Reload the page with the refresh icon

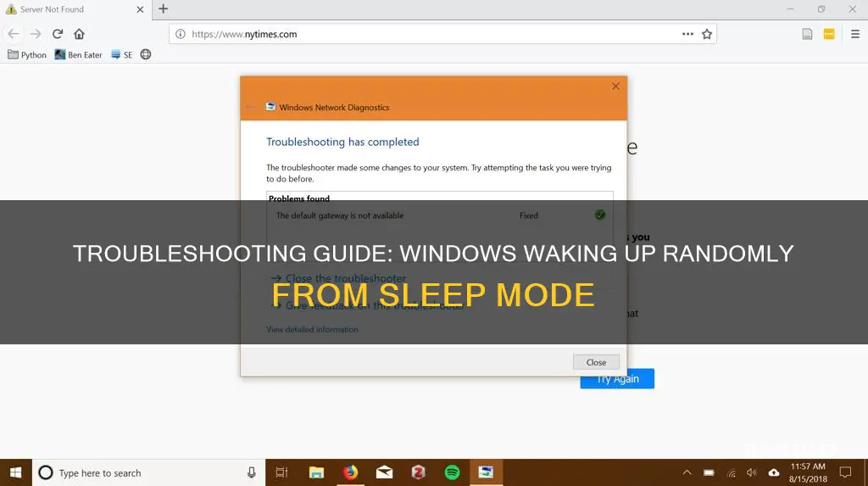point(58,34)
